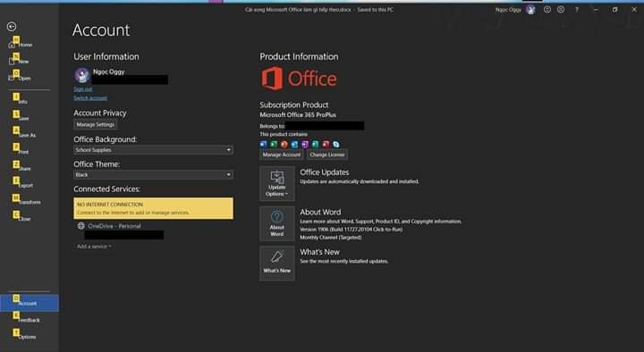Click the OneDrive globe icon
The width and height of the screenshot is (644, 352).
(x=80, y=226)
